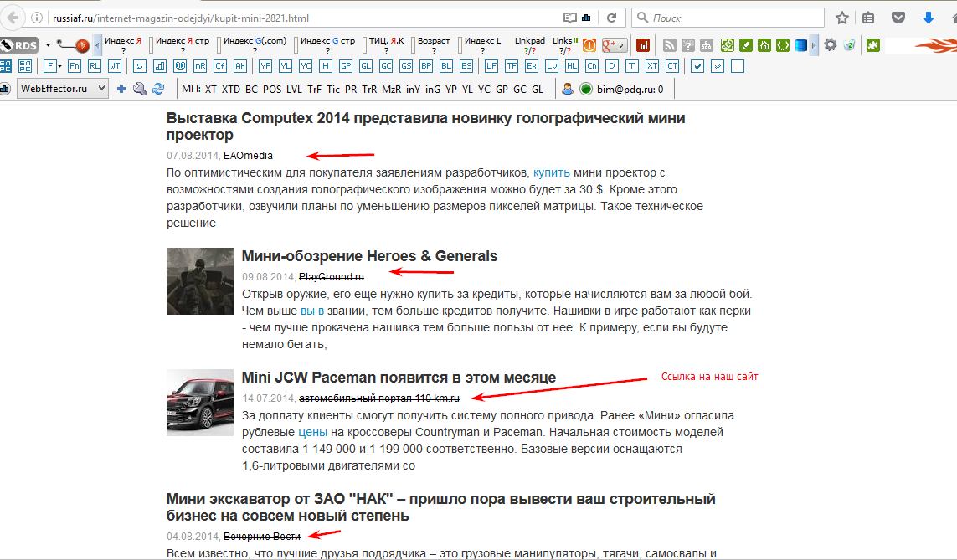This screenshot has height=560, width=957.
Task: Toggle the Возраст checkbox
Action: 414,45
